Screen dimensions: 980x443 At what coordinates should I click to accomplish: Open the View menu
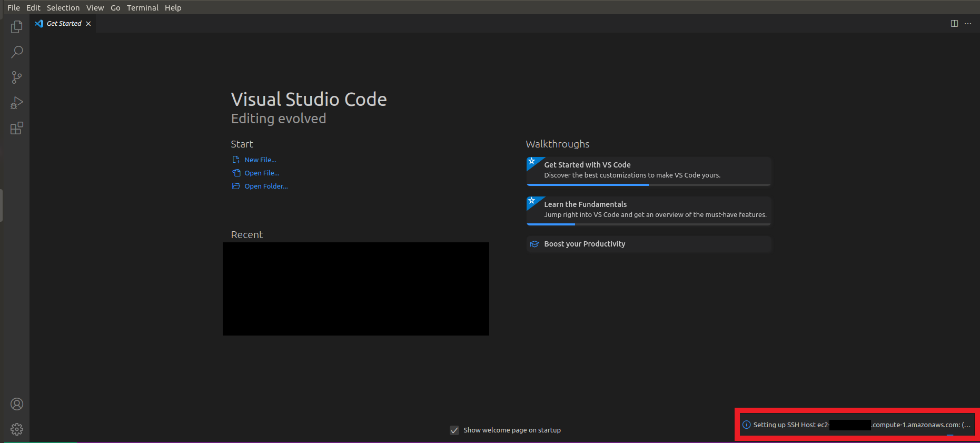tap(95, 8)
